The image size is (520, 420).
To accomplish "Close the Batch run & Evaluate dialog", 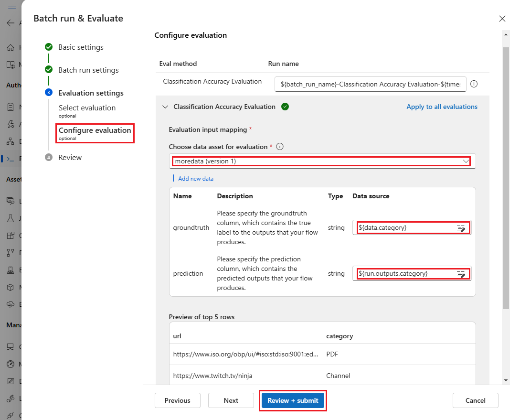I will pyautogui.click(x=502, y=19).
